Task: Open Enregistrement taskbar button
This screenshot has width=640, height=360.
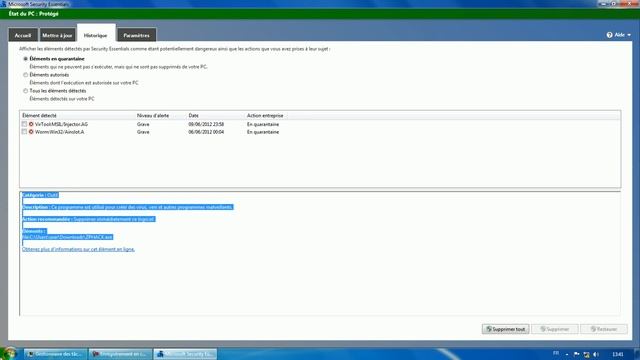Action: tap(120, 354)
